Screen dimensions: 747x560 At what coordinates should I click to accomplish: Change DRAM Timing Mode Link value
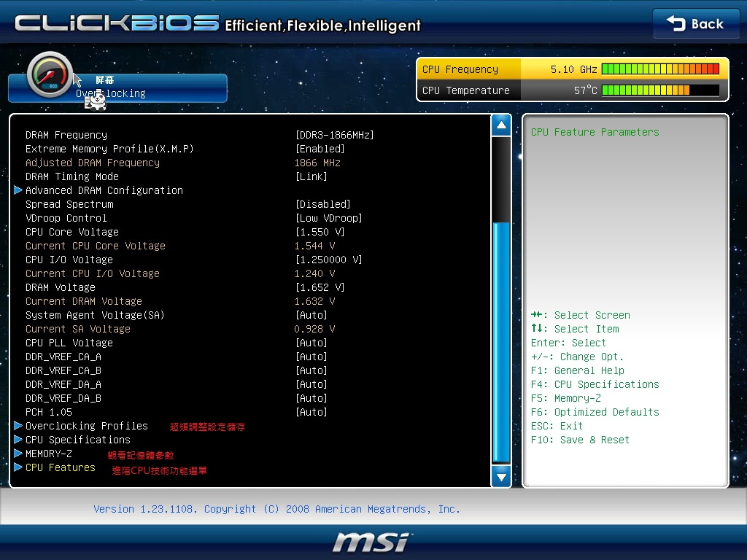pyautogui.click(x=311, y=176)
